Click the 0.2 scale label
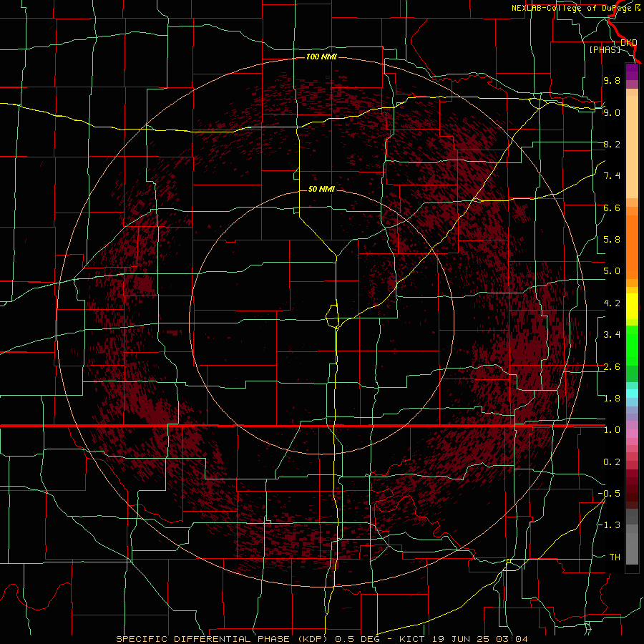 (612, 462)
